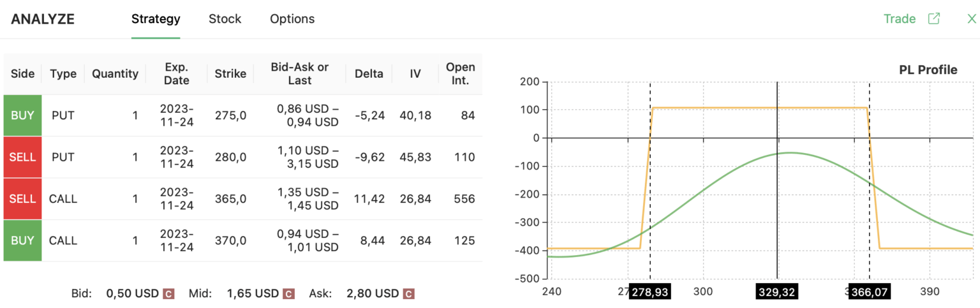Close the Analyze panel with X icon
This screenshot has height=308, width=980.
[972, 18]
